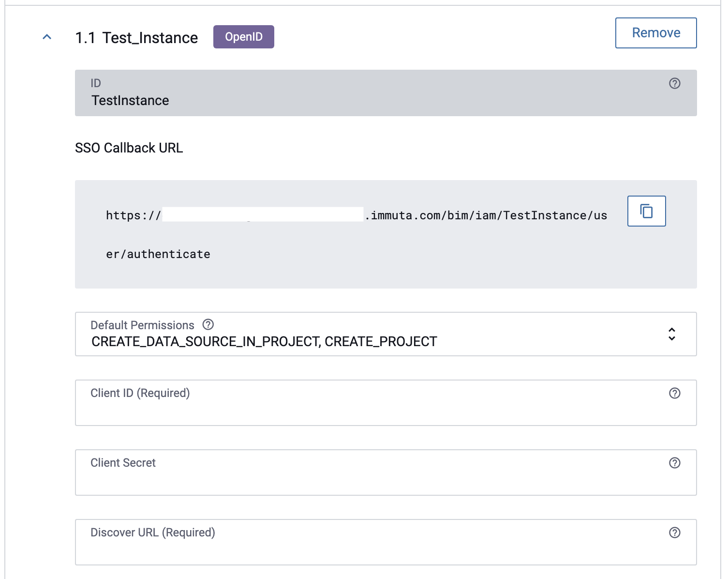Click the 1.1 Test_Instance heading
728x579 pixels.
coord(136,38)
